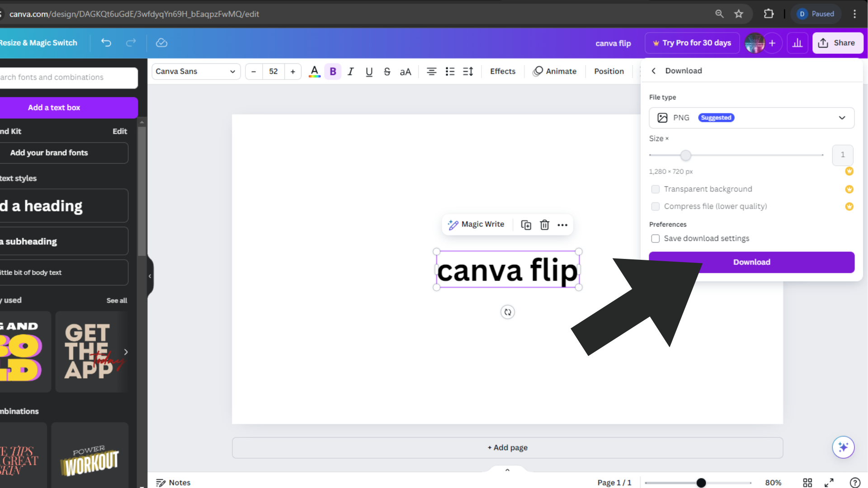Click Add your brand fonts
868x488 pixels.
pos(64,153)
